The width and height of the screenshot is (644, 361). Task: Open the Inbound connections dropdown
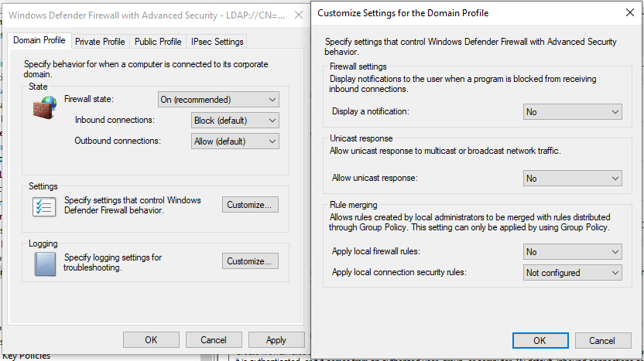235,121
